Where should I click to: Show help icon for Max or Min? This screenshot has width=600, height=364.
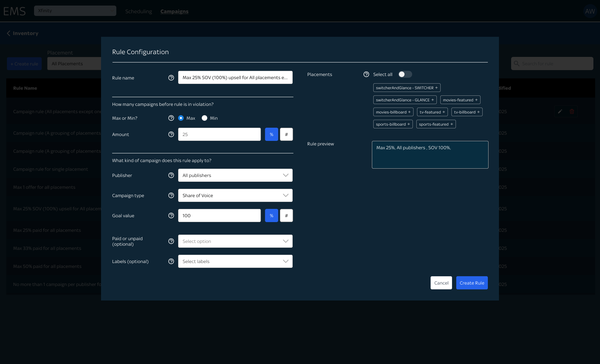click(x=171, y=118)
